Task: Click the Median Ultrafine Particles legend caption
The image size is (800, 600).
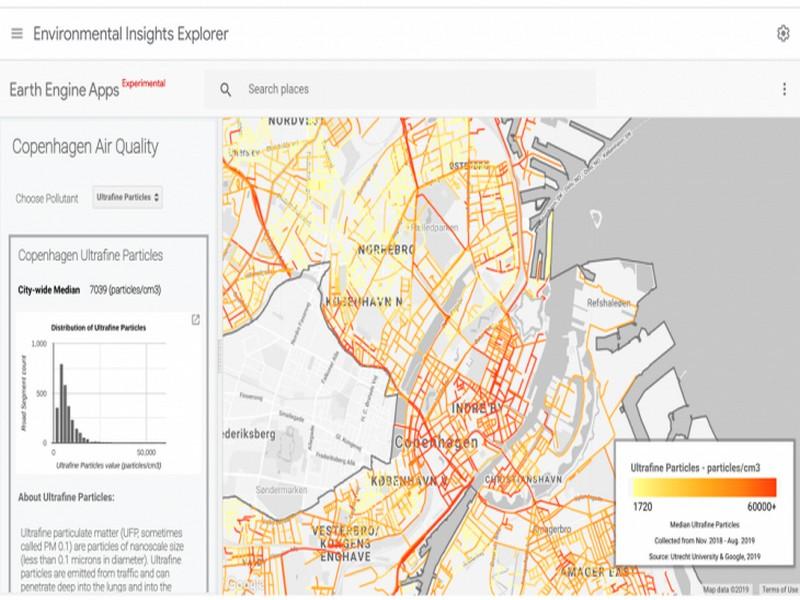Action: [705, 524]
